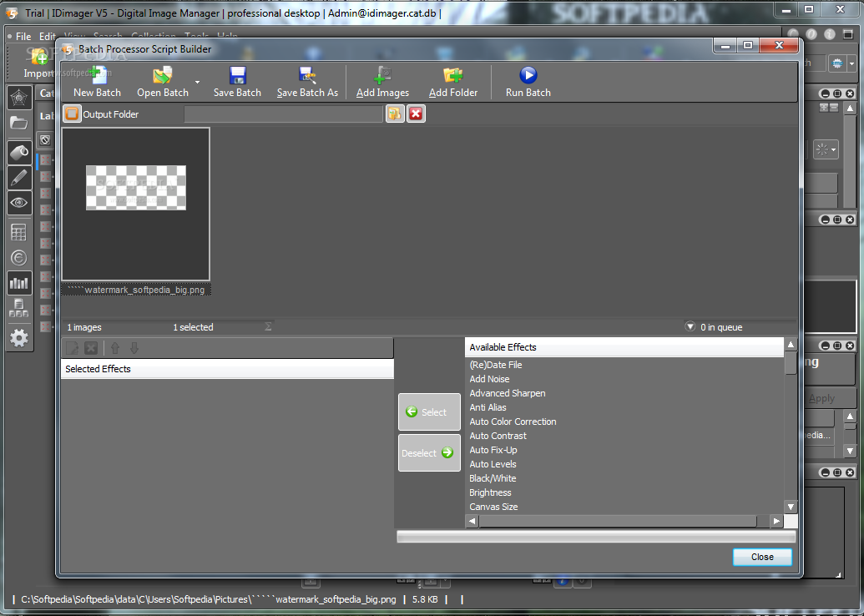Click effects list scroll up arrow
The image size is (864, 616).
(x=791, y=345)
